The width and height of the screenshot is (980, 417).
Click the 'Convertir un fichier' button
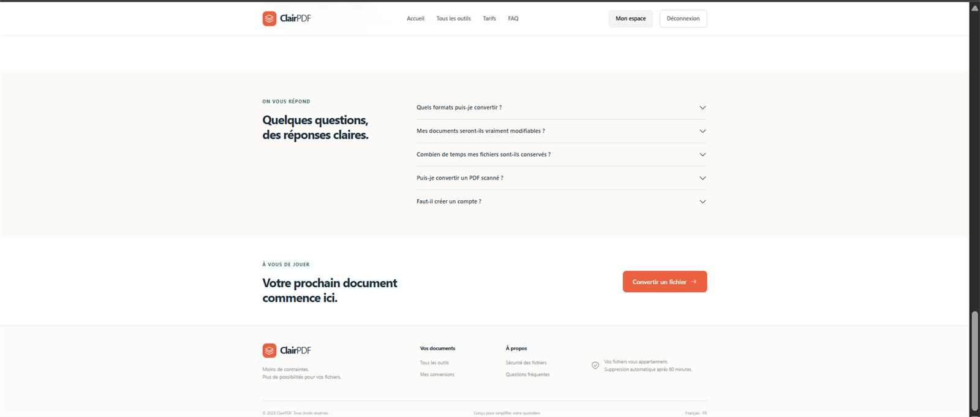click(665, 282)
